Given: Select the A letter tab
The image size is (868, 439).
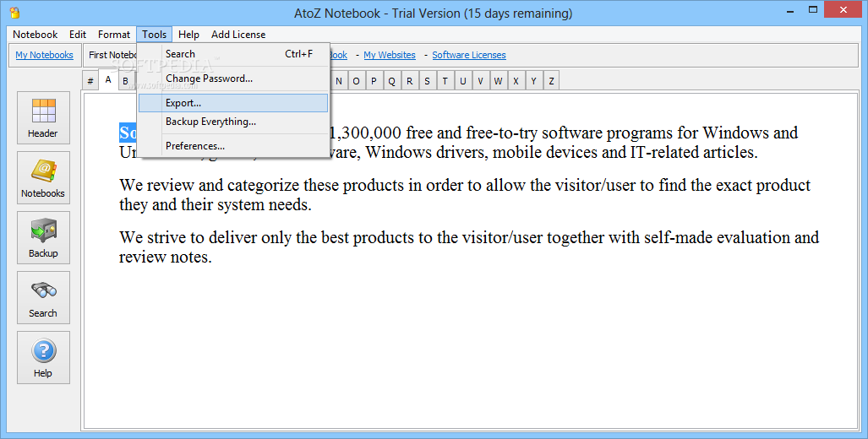Looking at the screenshot, I should pyautogui.click(x=108, y=80).
